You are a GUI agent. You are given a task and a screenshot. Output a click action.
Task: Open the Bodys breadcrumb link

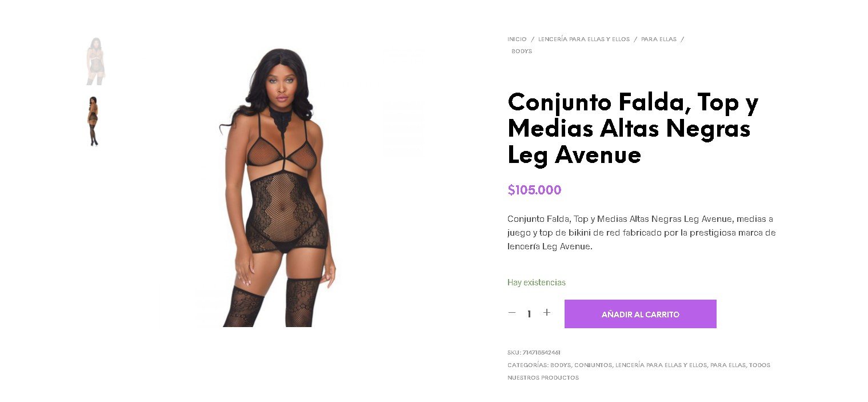tap(522, 51)
